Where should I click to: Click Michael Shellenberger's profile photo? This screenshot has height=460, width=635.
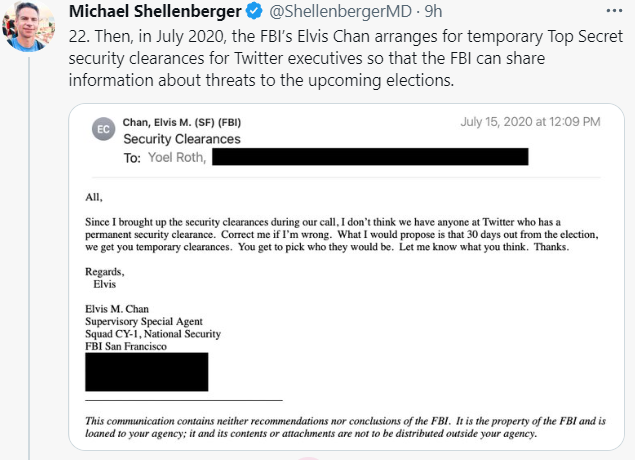click(30, 30)
